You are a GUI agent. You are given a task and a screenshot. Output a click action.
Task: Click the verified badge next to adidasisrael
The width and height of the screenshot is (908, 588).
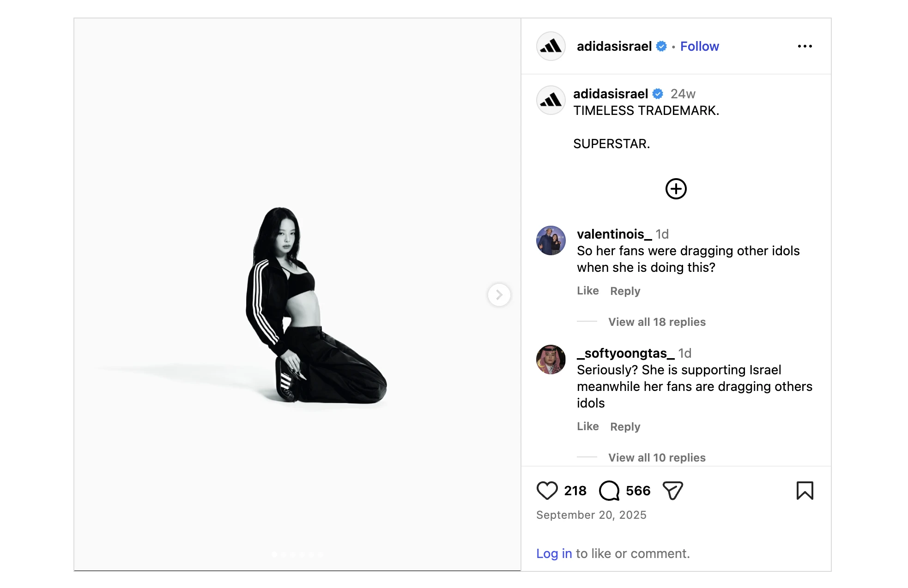click(661, 46)
